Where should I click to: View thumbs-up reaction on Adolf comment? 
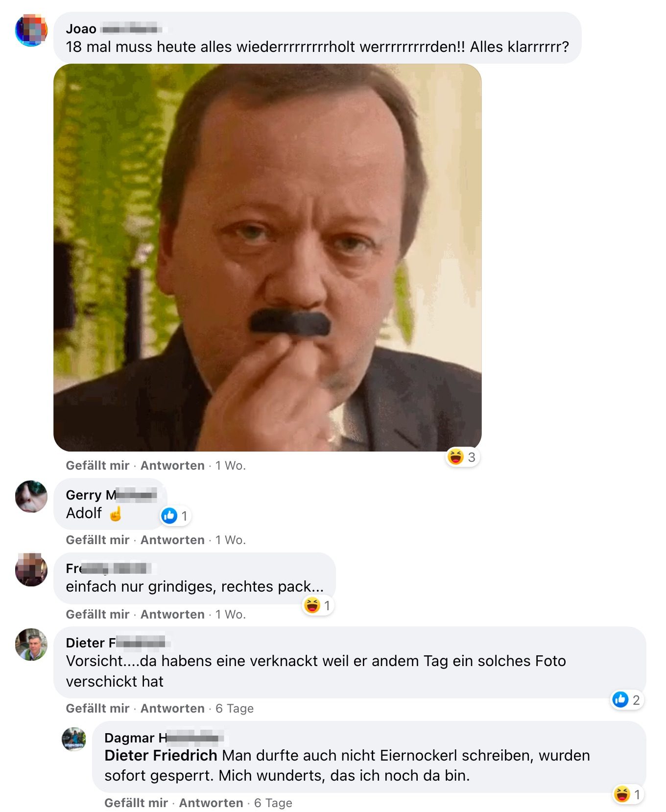[175, 516]
